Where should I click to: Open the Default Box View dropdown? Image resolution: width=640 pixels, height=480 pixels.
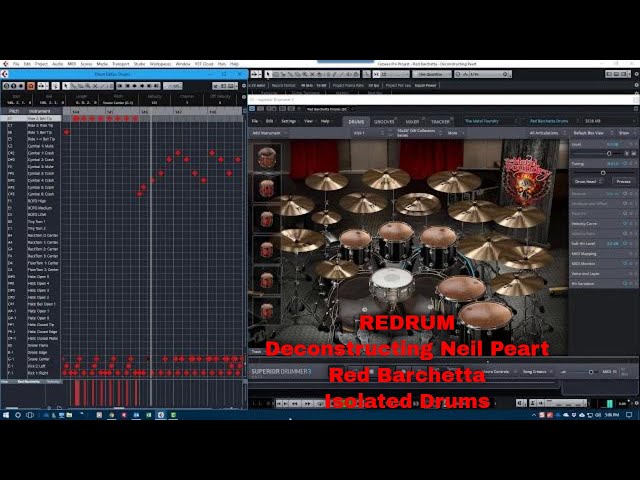click(x=593, y=133)
